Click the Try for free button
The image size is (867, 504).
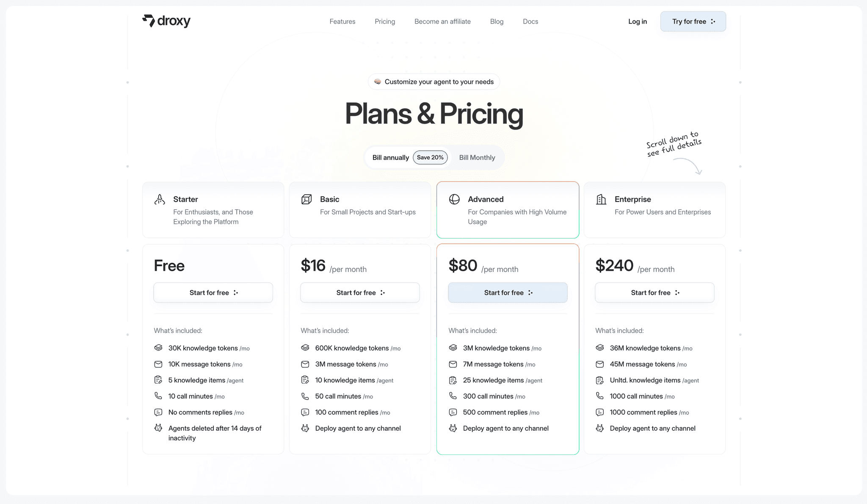(693, 22)
